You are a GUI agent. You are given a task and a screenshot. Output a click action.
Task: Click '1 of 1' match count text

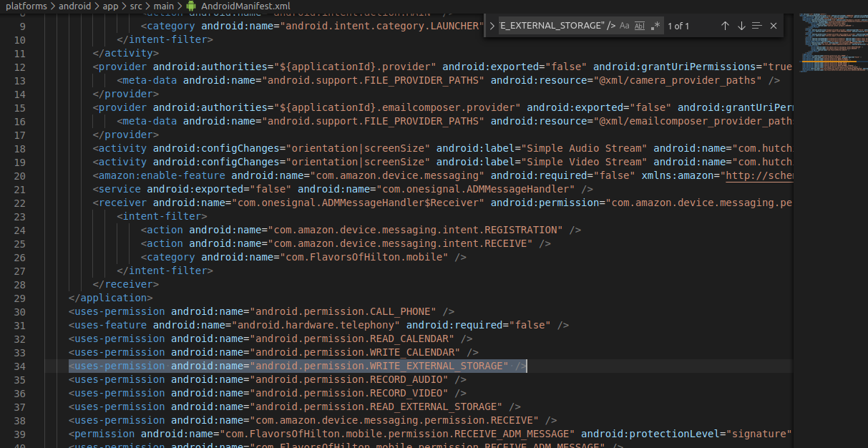pos(678,26)
